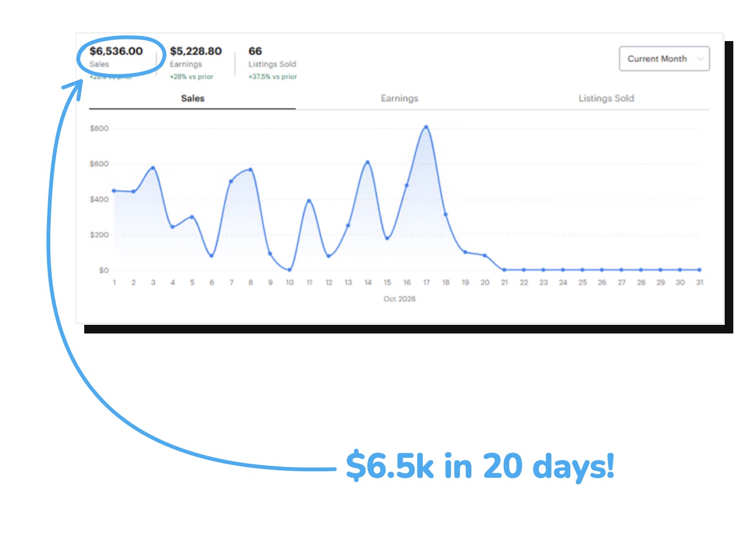Viewport: 756px width, 534px height.
Task: Click the $800 y-axis label
Action: coord(99,129)
